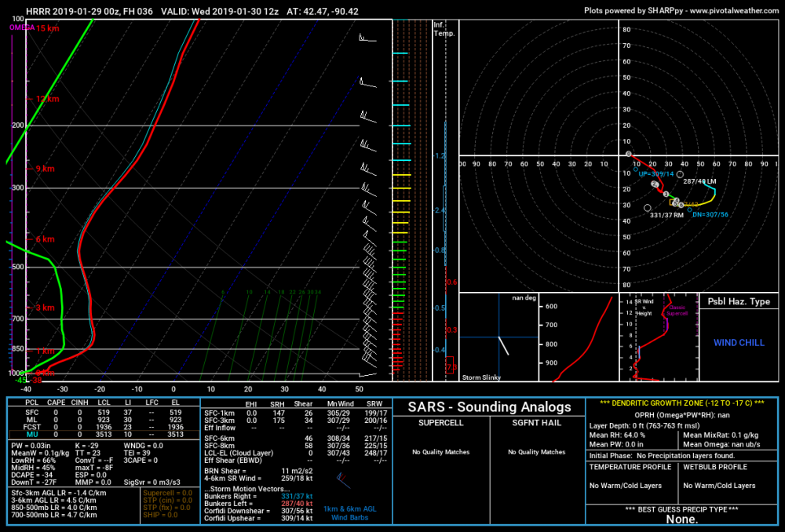Viewport: 785px width, 532px height.
Task: Select the 'HRRR 2019-01-29 00z, FH 036' title
Action: click(89, 11)
